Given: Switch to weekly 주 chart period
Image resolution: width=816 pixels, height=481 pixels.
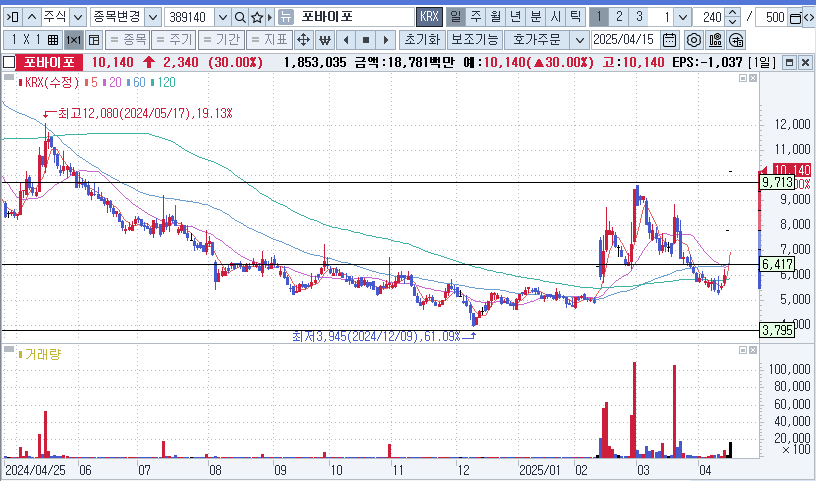Looking at the screenshot, I should [476, 17].
